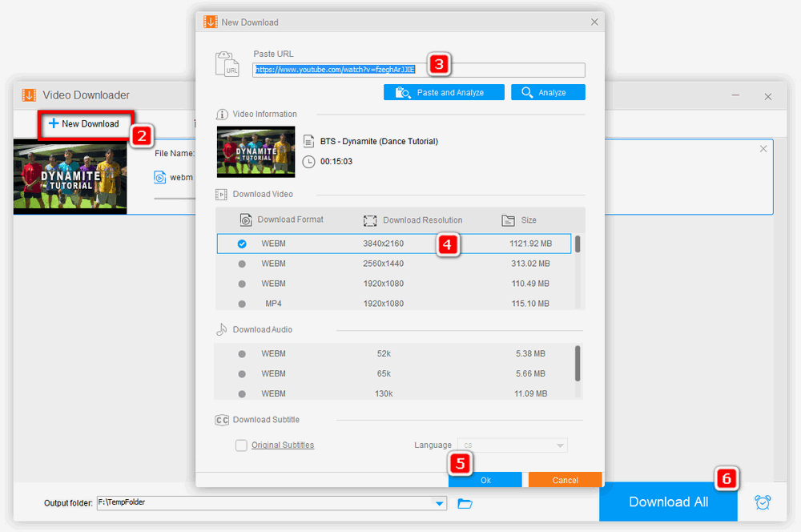Click the alarm clock schedule icon

tap(763, 502)
